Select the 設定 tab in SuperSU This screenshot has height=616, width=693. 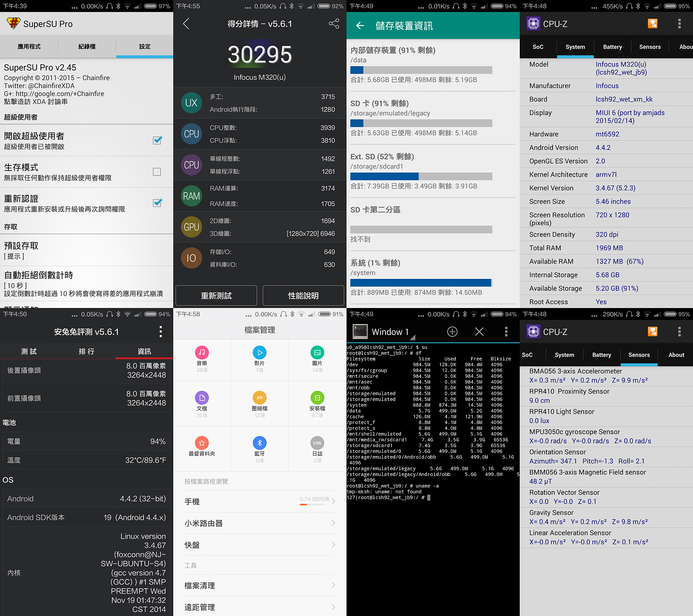pos(145,46)
